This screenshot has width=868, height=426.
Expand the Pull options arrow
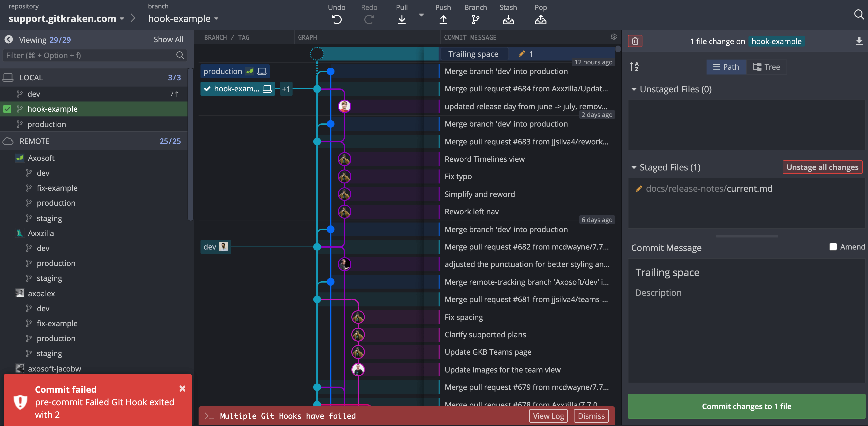point(421,15)
